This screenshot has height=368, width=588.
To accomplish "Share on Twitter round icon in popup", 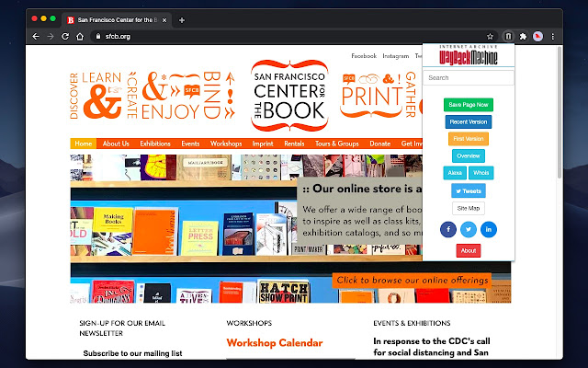I will pos(469,229).
